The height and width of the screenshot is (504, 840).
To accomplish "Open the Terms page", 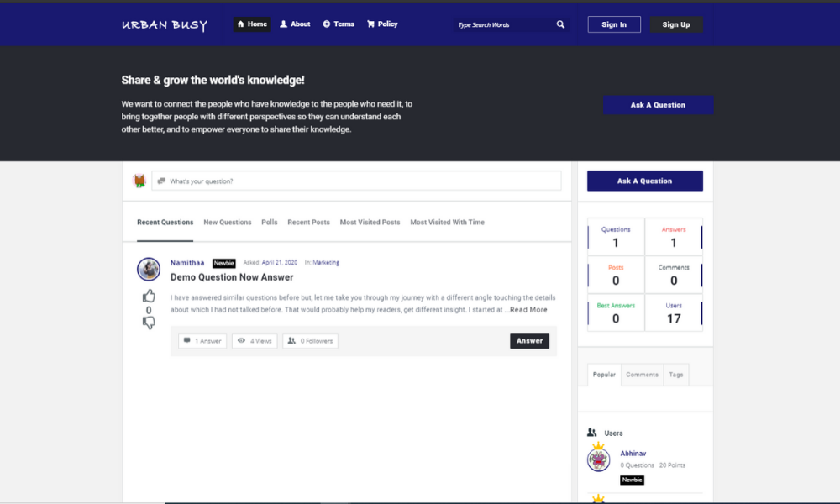I will click(x=339, y=24).
